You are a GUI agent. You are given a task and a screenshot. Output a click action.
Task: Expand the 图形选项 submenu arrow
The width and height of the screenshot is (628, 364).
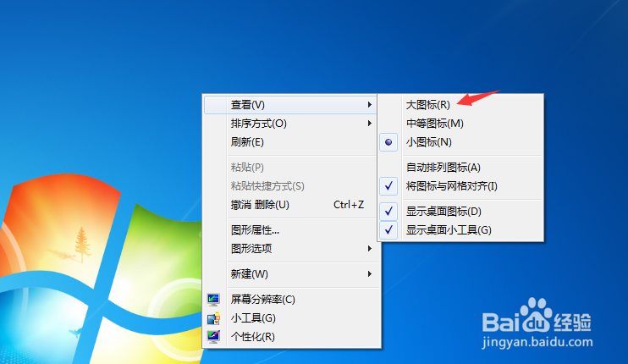coord(369,249)
